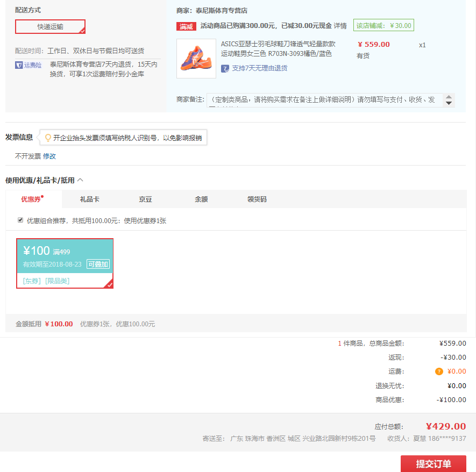This screenshot has height=472, width=476.
Task: Click the 运费险 shield icon
Action: click(x=19, y=65)
